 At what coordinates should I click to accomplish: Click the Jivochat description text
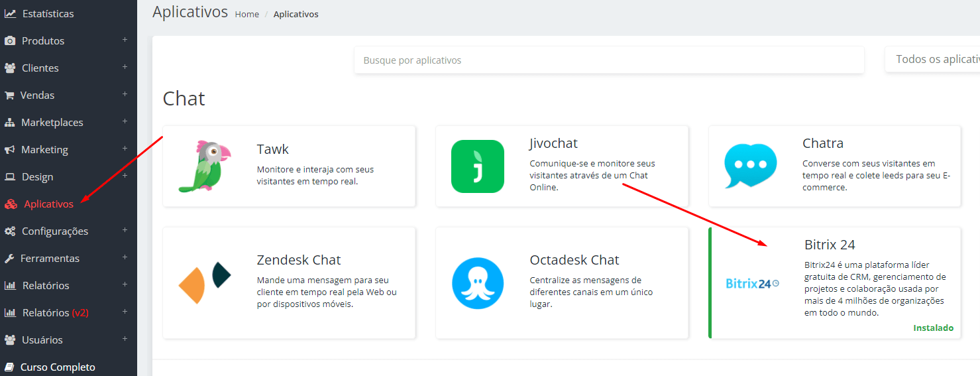pos(592,175)
